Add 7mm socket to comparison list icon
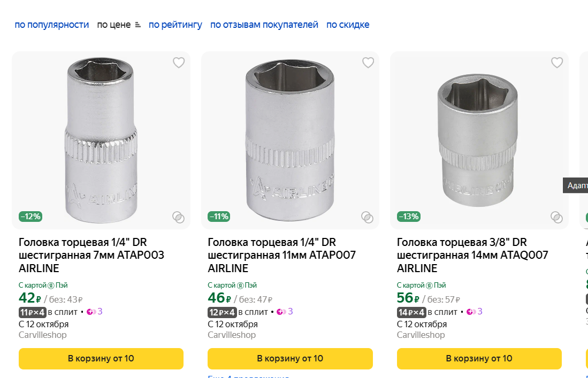Screen dimensions: 588x378 tap(178, 217)
